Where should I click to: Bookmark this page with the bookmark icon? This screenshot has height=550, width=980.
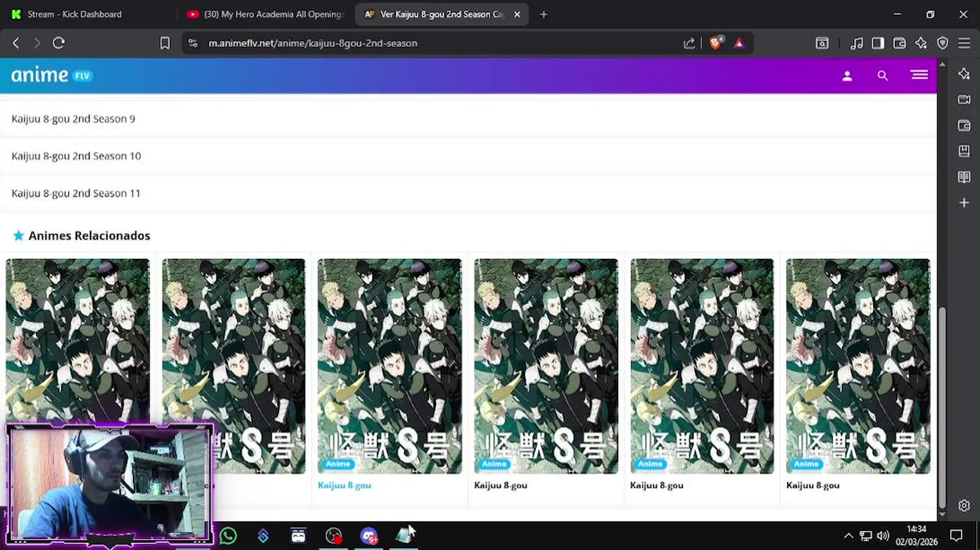pyautogui.click(x=165, y=44)
